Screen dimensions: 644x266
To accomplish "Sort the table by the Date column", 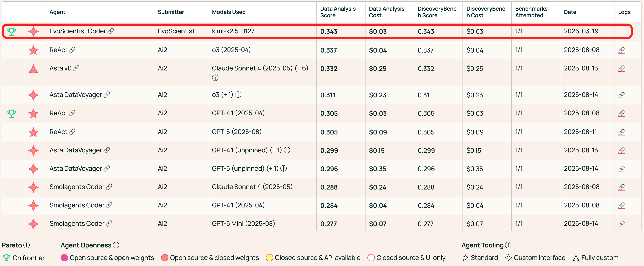I will 570,12.
